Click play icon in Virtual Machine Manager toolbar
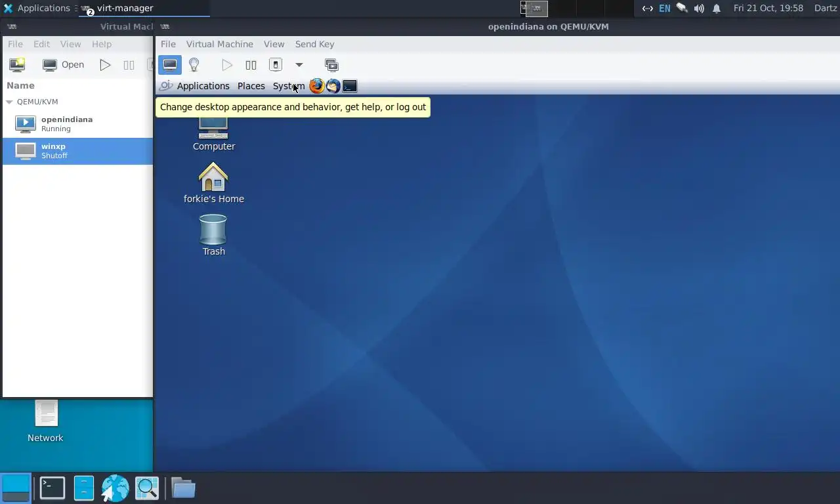The width and height of the screenshot is (840, 504). pyautogui.click(x=105, y=65)
